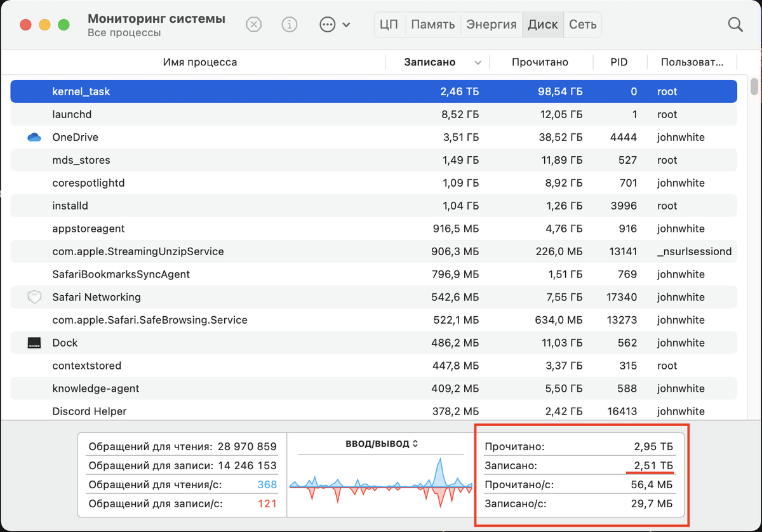Switch to the Память tab
The image size is (762, 532).
coord(433,25)
